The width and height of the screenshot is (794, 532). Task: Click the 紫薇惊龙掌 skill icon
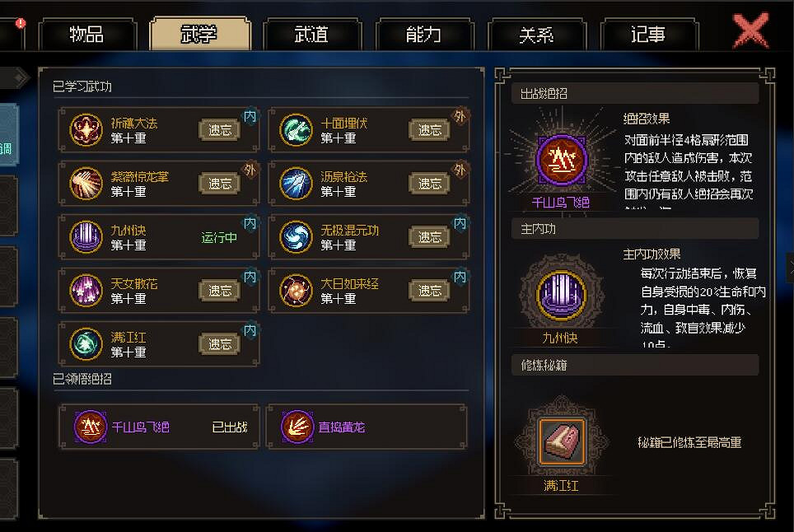pyautogui.click(x=86, y=184)
